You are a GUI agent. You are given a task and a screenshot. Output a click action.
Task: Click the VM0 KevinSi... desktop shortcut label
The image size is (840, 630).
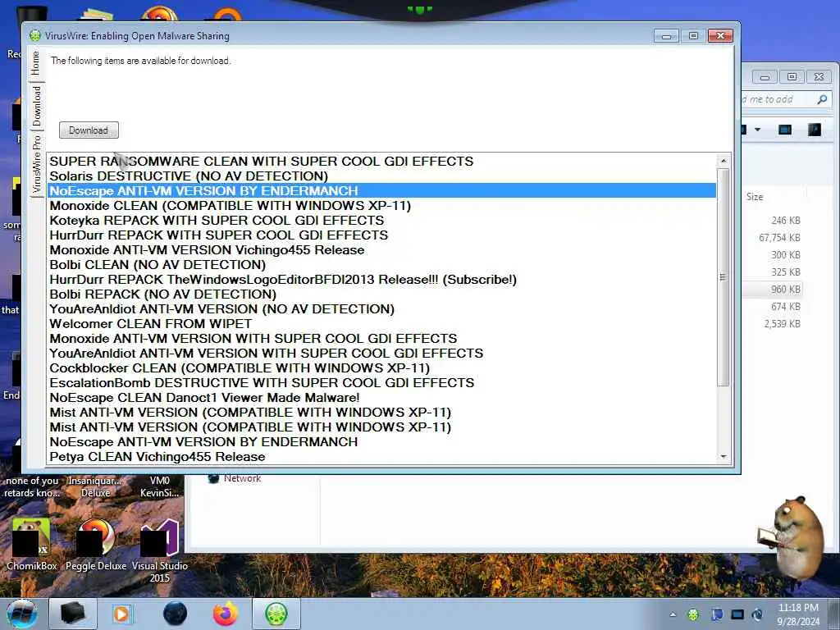click(x=160, y=487)
